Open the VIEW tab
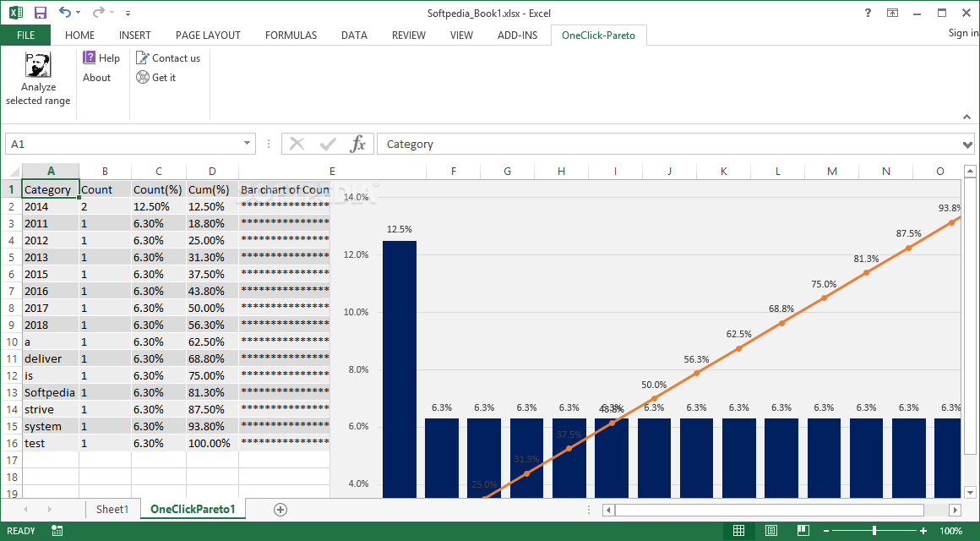The width and height of the screenshot is (980, 541). point(461,35)
